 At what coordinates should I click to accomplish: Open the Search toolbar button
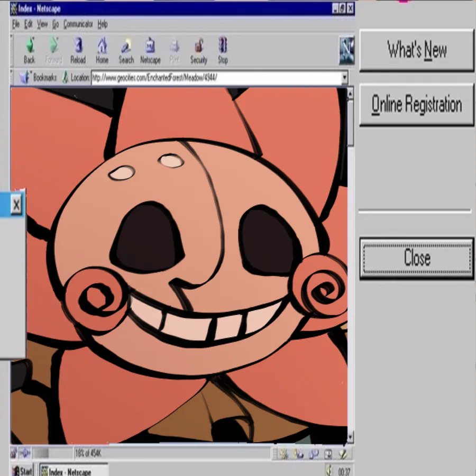click(126, 50)
